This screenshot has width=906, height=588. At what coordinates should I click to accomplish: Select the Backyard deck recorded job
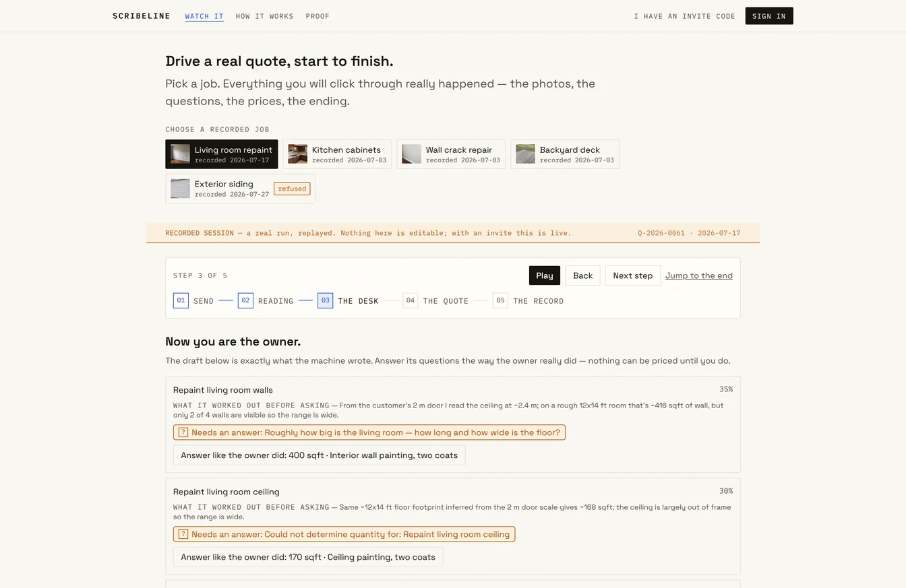click(565, 154)
